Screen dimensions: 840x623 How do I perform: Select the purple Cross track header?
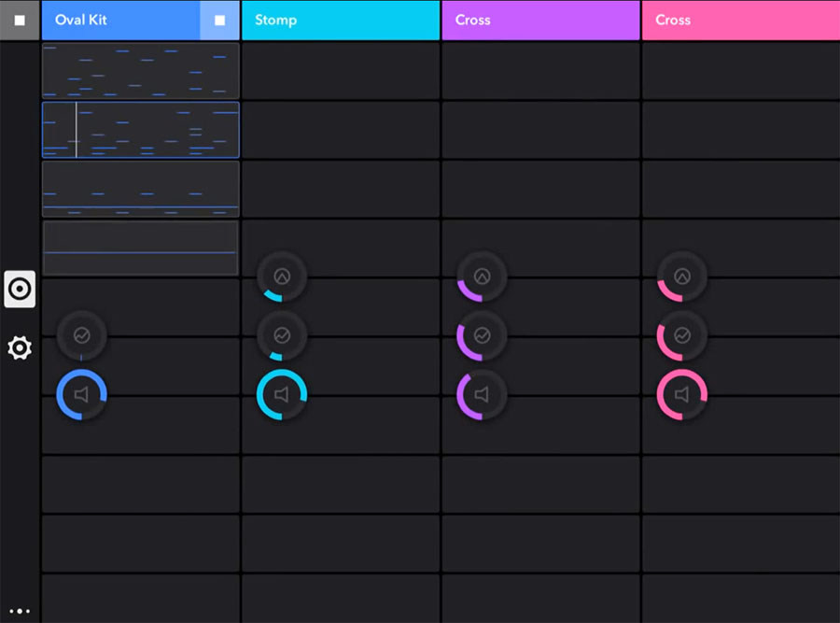pyautogui.click(x=540, y=21)
